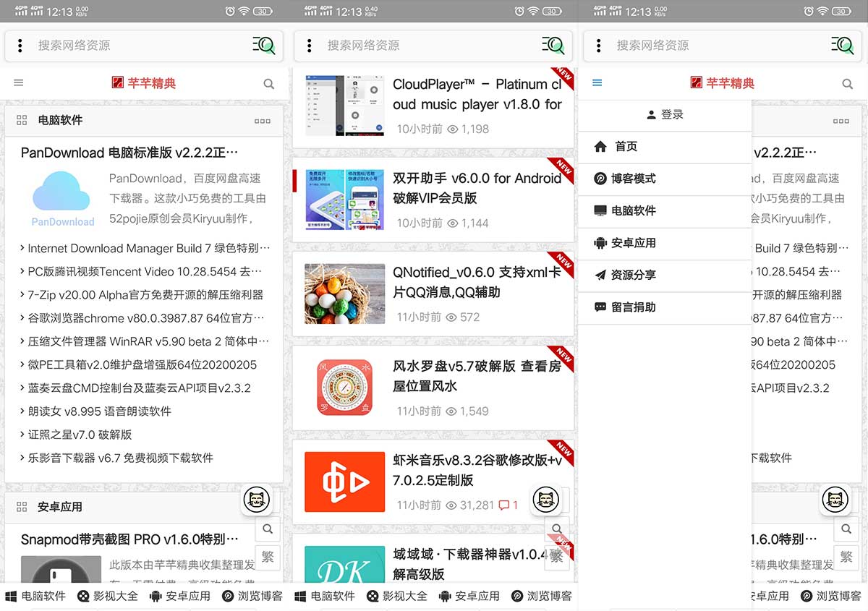Click QNotified colored eggs thumbnail
Image resolution: width=868 pixels, height=611 pixels.
tap(344, 294)
